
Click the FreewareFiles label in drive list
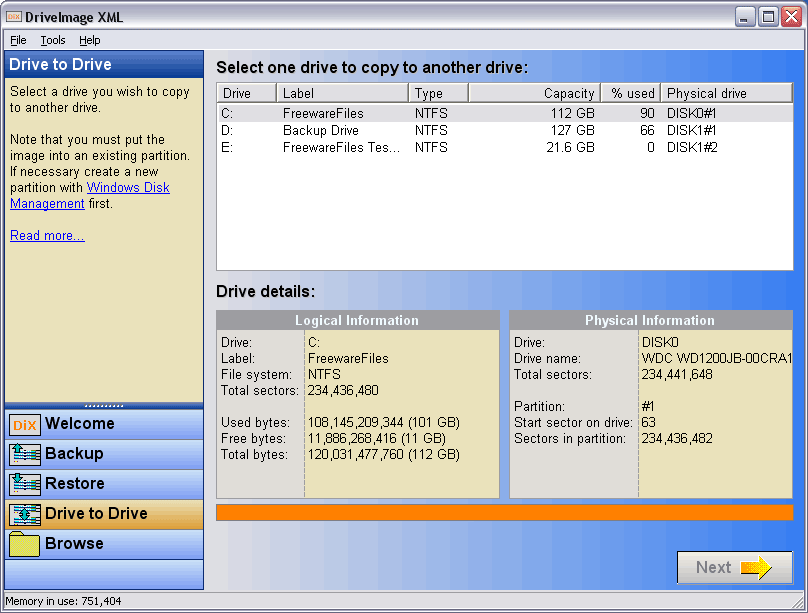pyautogui.click(x=323, y=113)
